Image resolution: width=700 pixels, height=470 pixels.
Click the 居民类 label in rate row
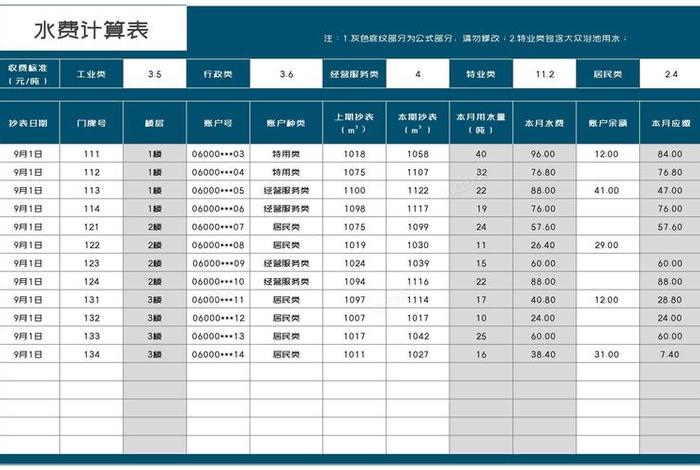(x=608, y=74)
